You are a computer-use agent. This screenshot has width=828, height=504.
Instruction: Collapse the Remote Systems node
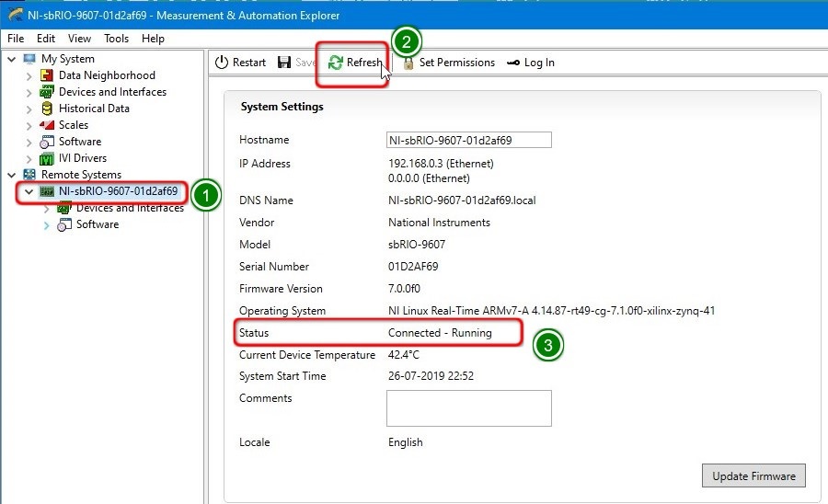click(x=12, y=175)
